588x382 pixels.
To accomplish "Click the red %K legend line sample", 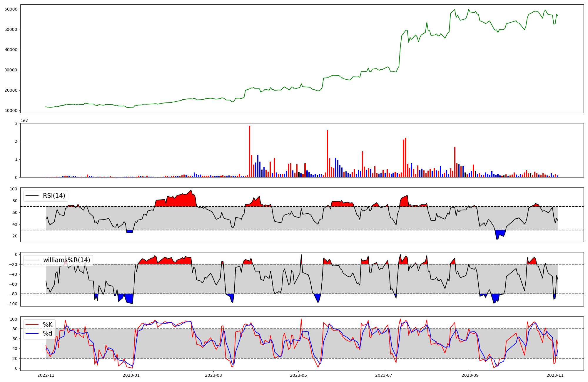I will pyautogui.click(x=32, y=325).
